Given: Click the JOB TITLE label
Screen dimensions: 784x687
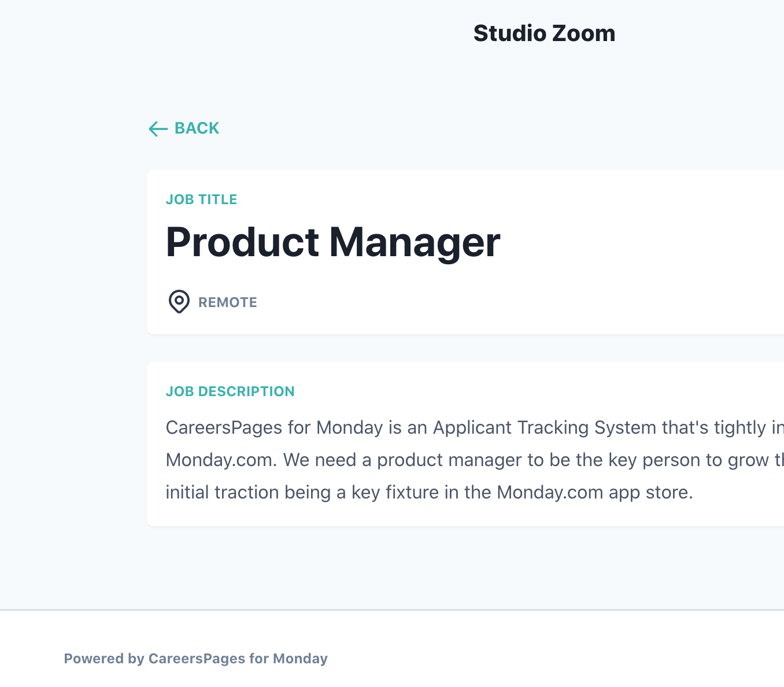Looking at the screenshot, I should tap(201, 200).
